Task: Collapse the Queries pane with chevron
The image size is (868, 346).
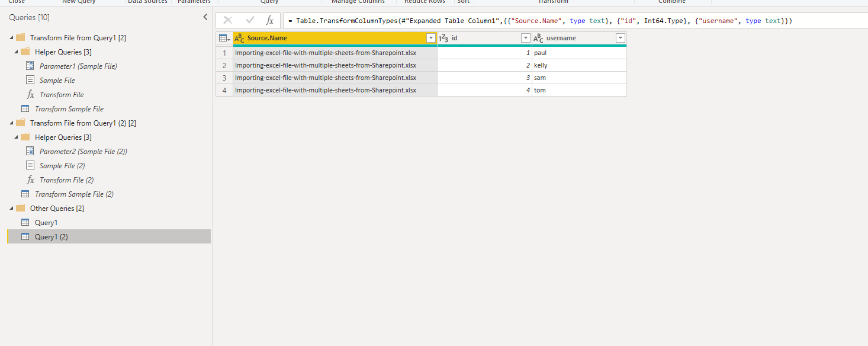Action: [x=205, y=17]
